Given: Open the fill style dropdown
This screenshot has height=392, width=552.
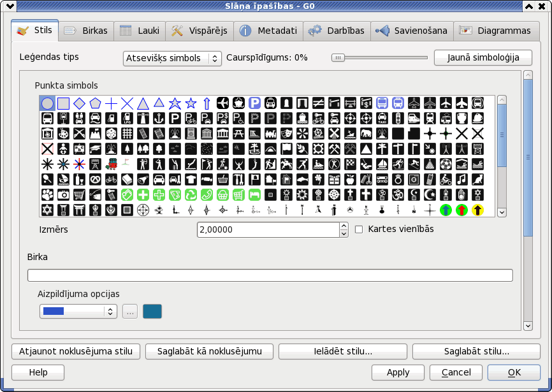Looking at the screenshot, I should click(x=78, y=312).
